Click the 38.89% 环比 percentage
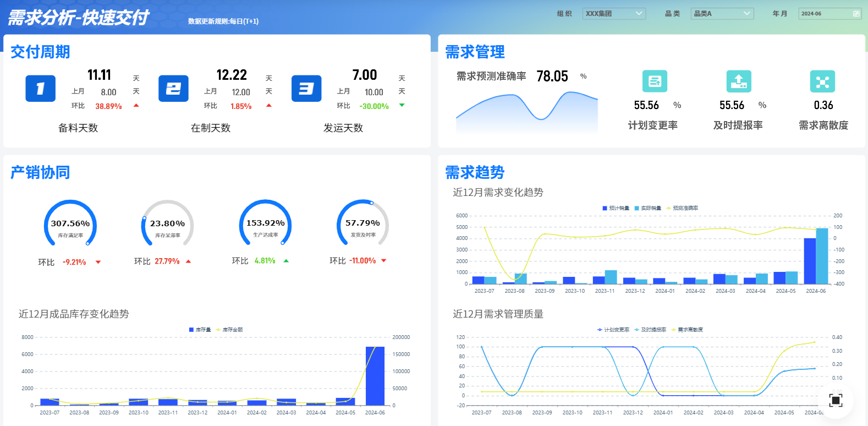The width and height of the screenshot is (868, 426). point(108,106)
